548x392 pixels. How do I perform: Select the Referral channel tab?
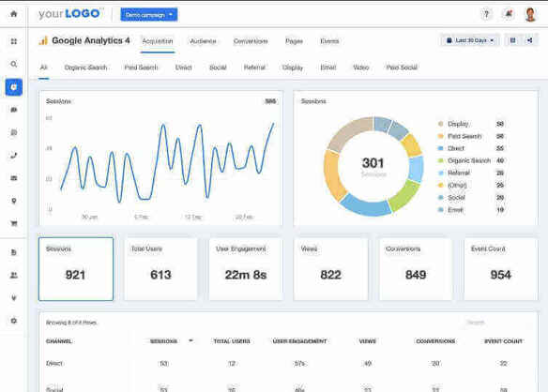[x=254, y=68]
